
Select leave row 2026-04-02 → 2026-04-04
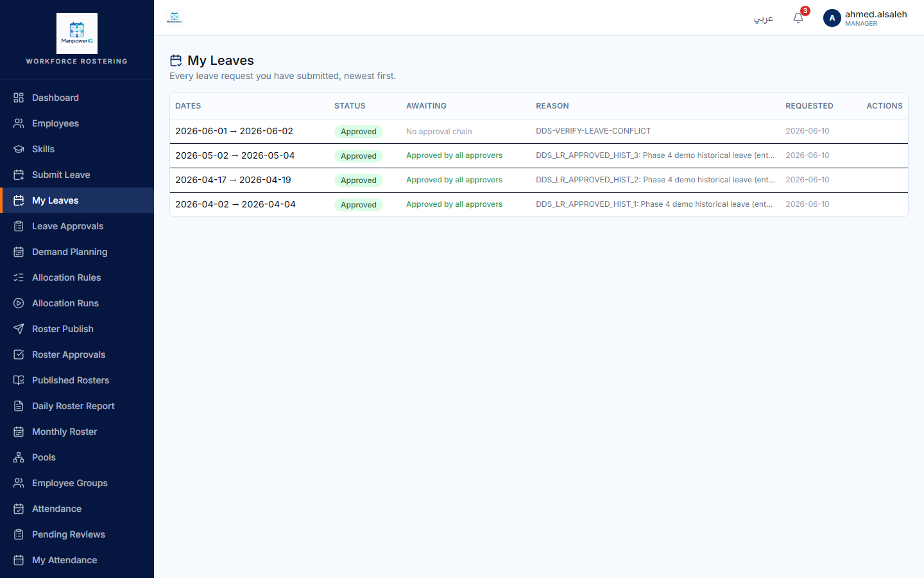[x=539, y=204]
